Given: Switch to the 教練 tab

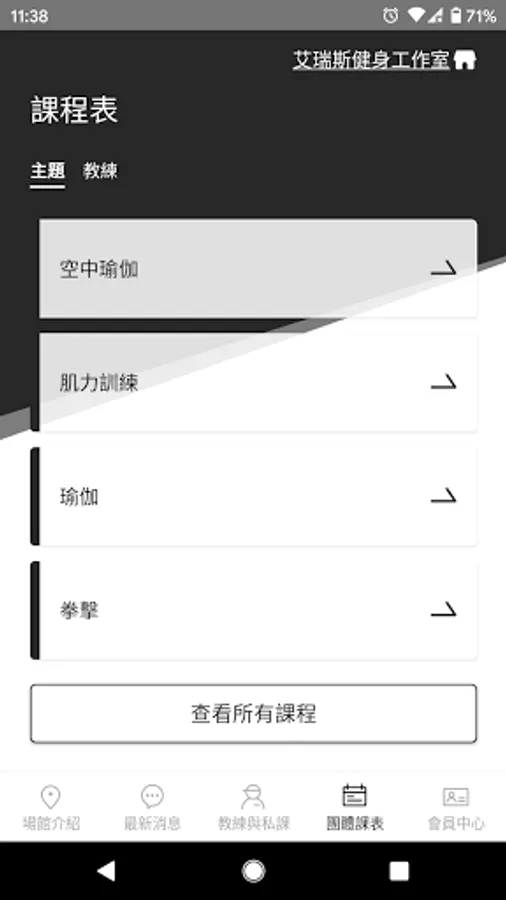Looking at the screenshot, I should click(x=100, y=171).
